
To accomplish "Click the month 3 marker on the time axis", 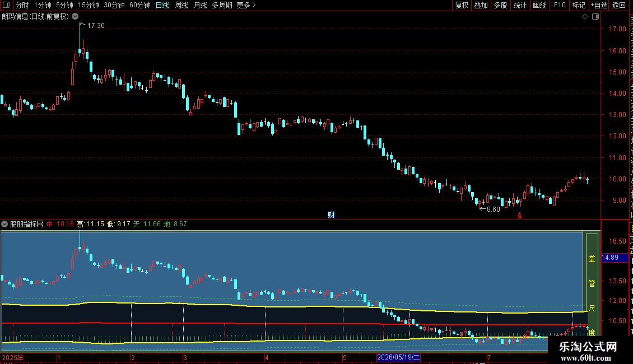I will (185, 357).
